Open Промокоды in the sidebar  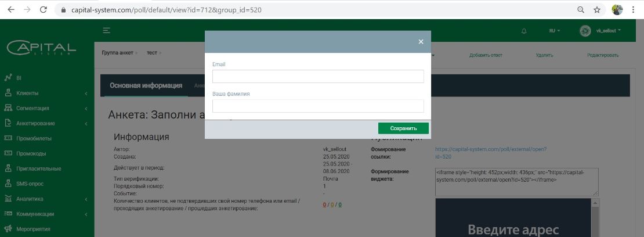31,153
